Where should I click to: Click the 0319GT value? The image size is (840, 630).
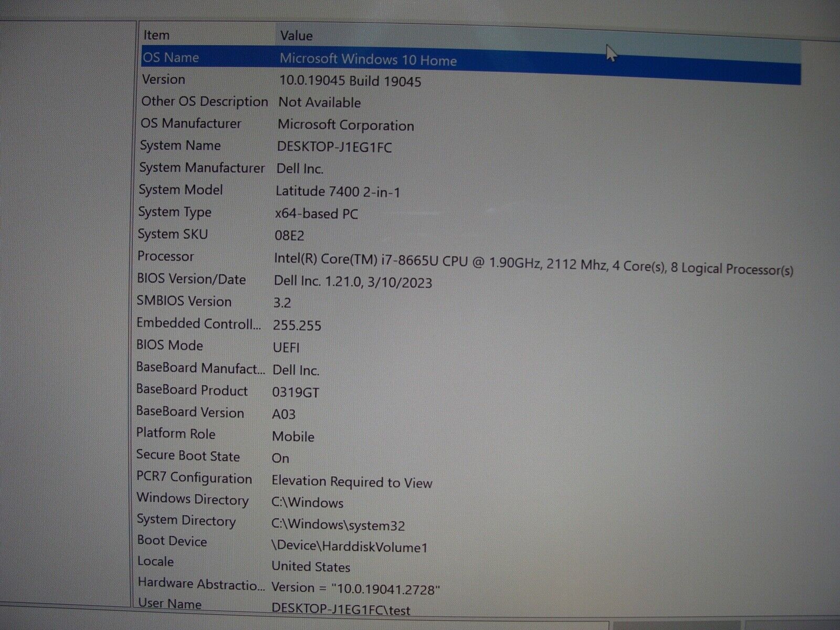tap(296, 392)
